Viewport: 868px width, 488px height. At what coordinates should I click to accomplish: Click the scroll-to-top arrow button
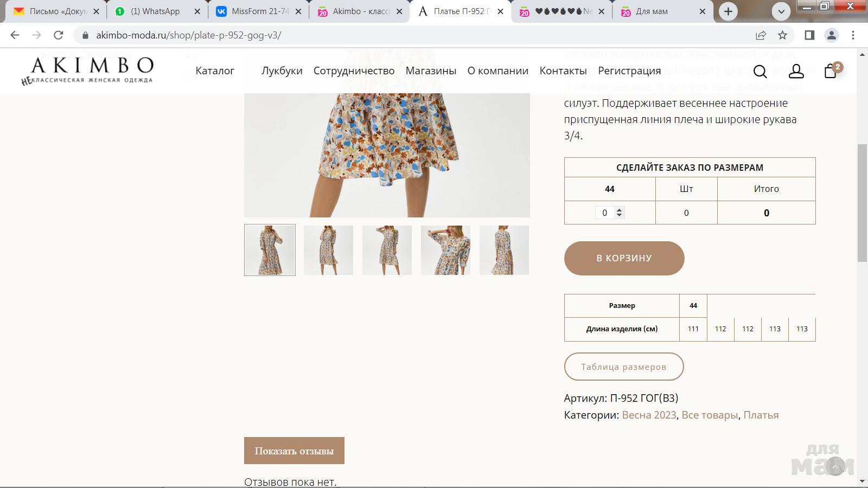[x=835, y=466]
